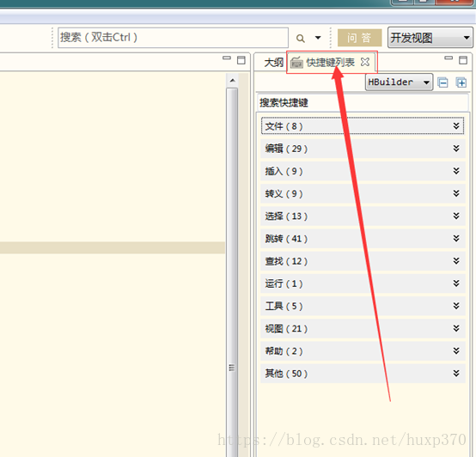Open the HBuilder scheme dropdown
Image resolution: width=476 pixels, height=457 pixels.
(399, 82)
